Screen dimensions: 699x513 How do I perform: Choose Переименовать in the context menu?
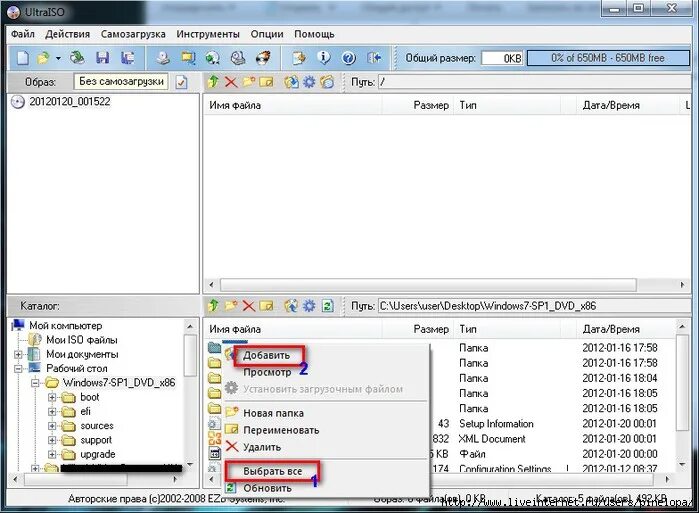point(281,431)
